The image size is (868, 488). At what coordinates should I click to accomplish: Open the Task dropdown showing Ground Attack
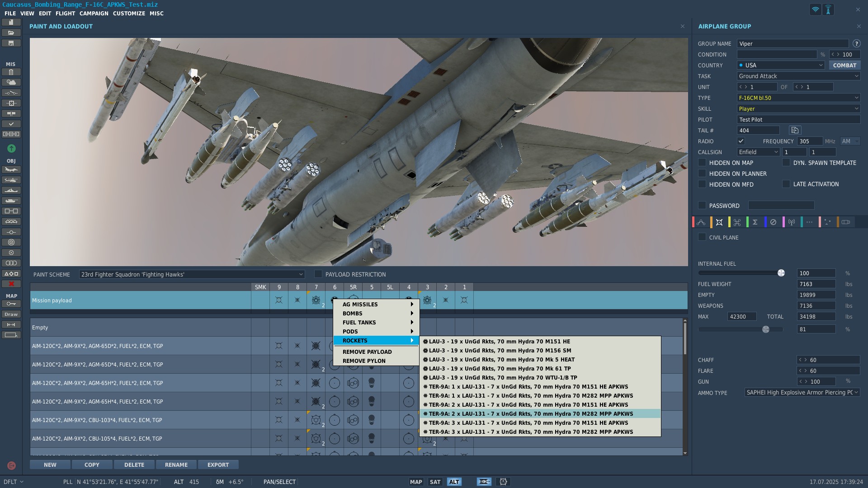798,76
